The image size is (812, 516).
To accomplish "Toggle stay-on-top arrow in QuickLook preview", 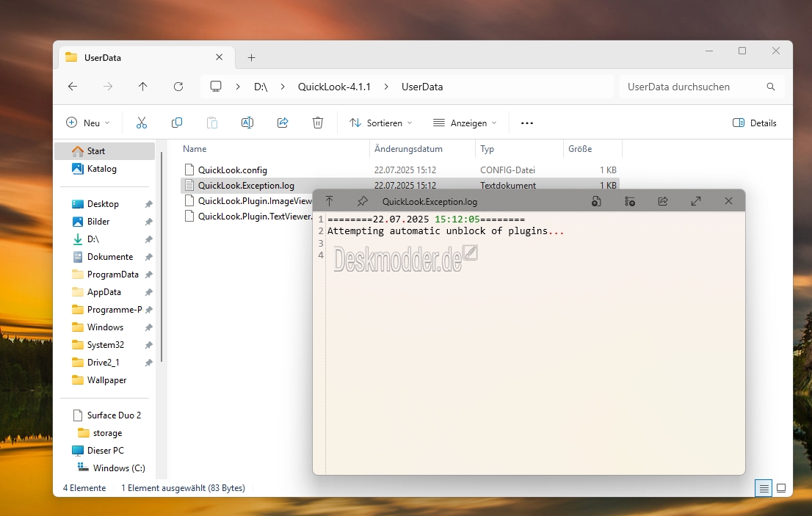I will point(330,201).
